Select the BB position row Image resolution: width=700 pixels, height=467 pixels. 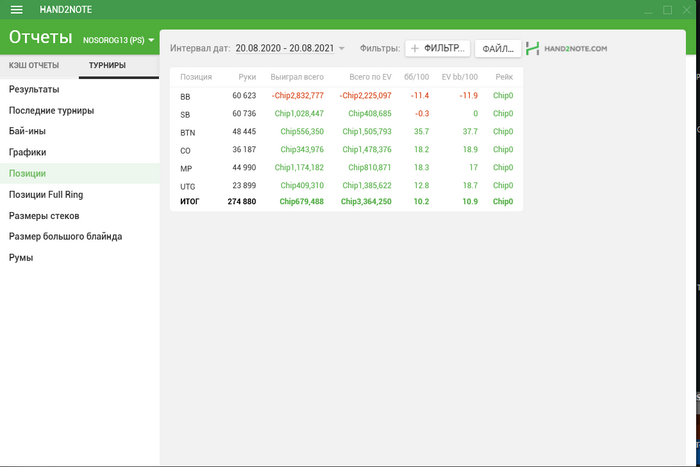[x=346, y=96]
